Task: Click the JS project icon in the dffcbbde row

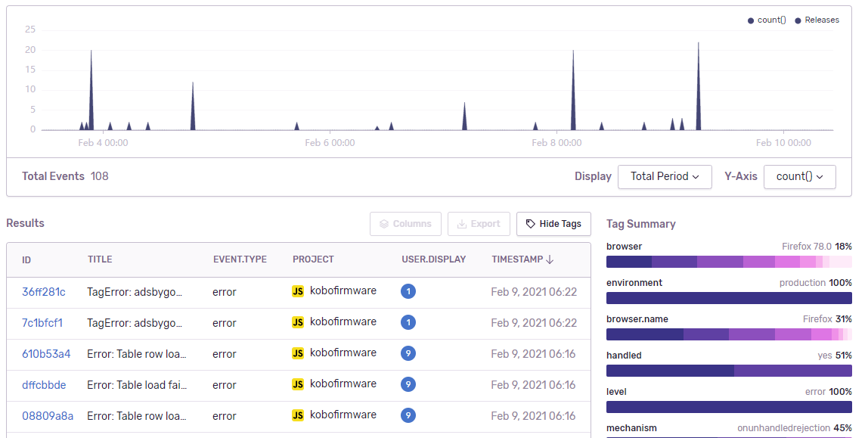Action: pyautogui.click(x=298, y=384)
